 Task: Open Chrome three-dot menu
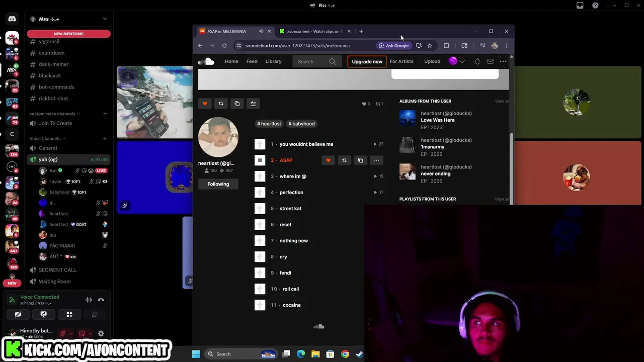pos(507,46)
